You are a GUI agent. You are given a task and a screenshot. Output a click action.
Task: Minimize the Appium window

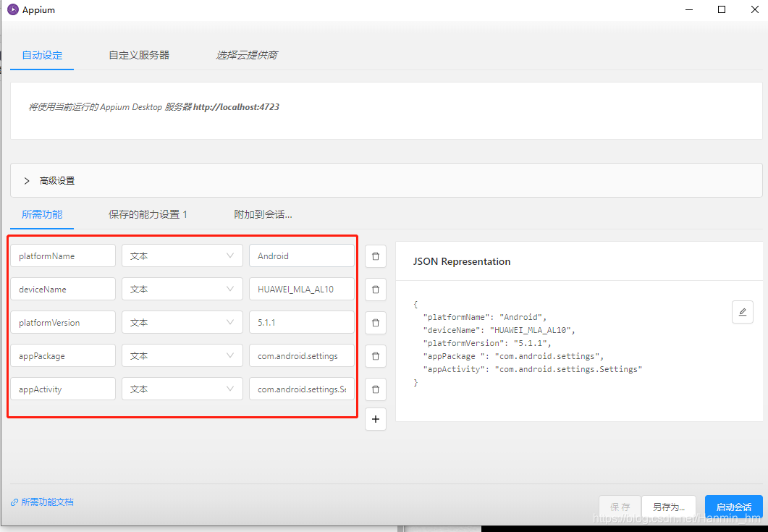click(x=689, y=10)
